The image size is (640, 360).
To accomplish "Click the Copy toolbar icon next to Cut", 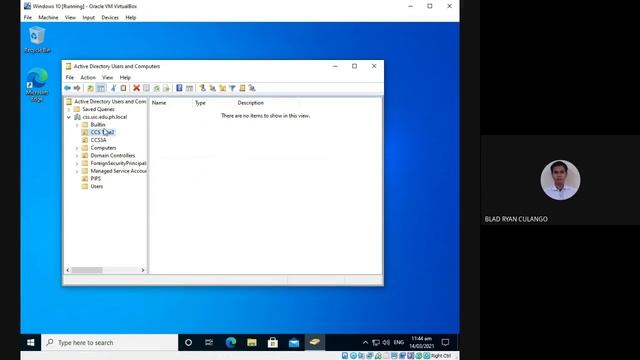I will click(x=123, y=88).
